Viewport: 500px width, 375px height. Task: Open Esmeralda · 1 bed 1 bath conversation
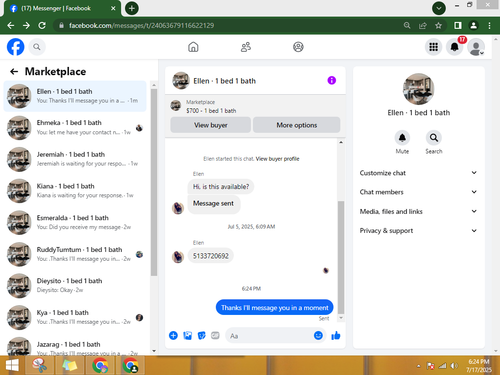(75, 223)
